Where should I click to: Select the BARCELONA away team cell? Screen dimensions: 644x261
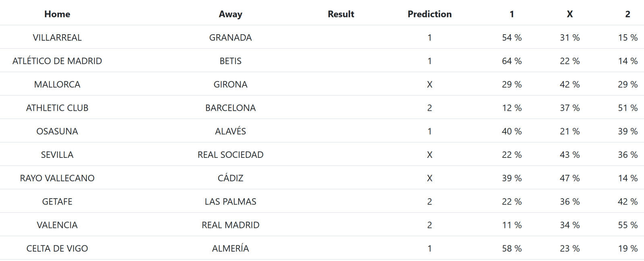tap(230, 108)
